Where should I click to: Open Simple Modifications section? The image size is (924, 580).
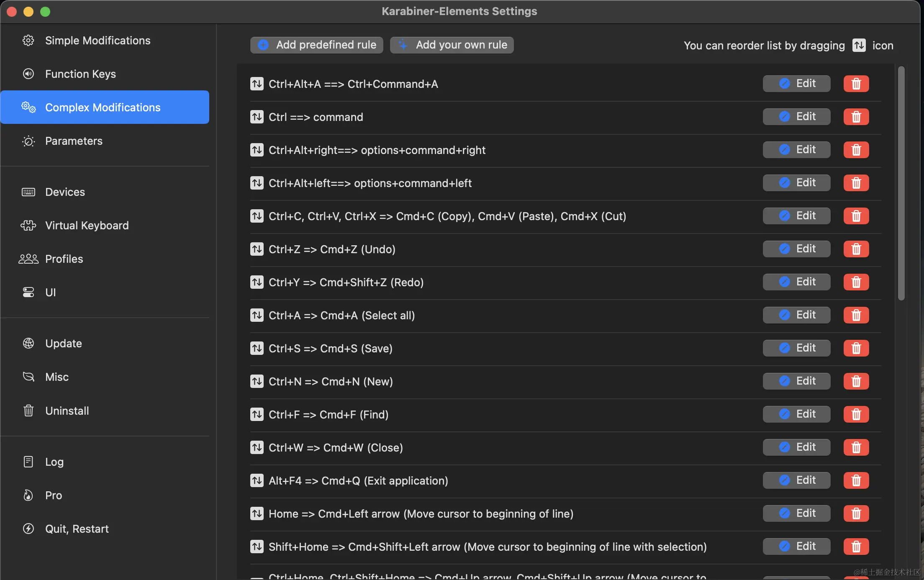tap(98, 41)
